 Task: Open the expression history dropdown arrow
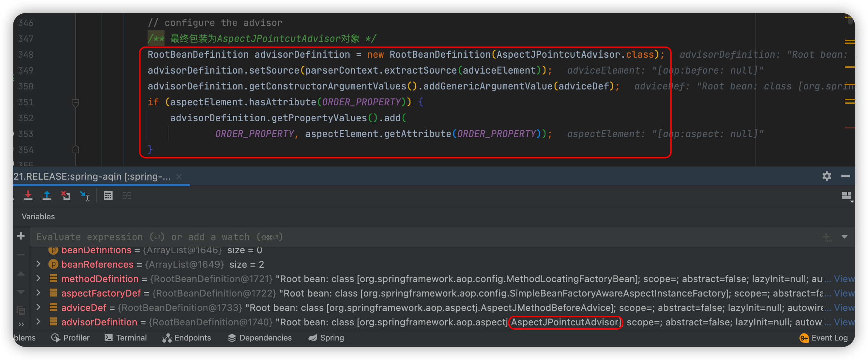tap(845, 237)
